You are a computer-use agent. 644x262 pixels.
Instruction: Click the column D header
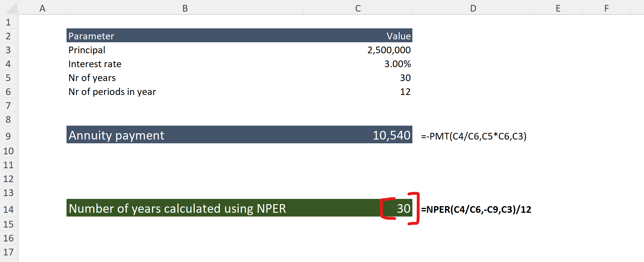(473, 8)
